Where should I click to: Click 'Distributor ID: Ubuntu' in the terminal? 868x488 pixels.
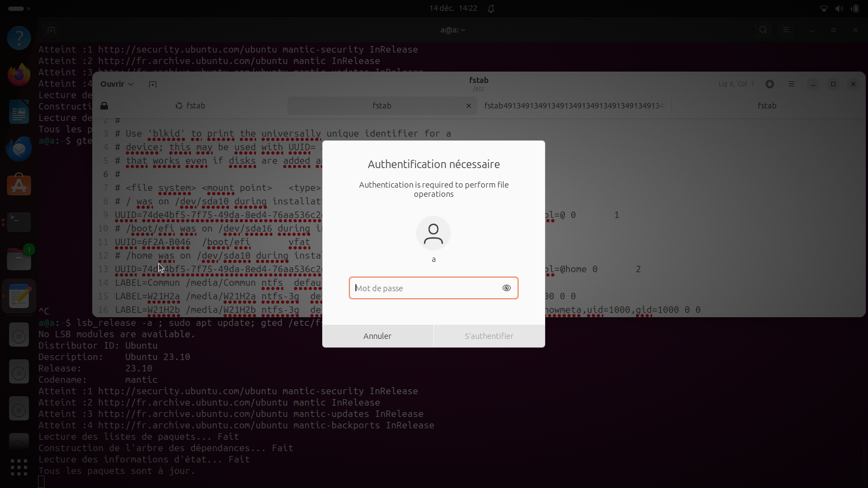point(98,345)
